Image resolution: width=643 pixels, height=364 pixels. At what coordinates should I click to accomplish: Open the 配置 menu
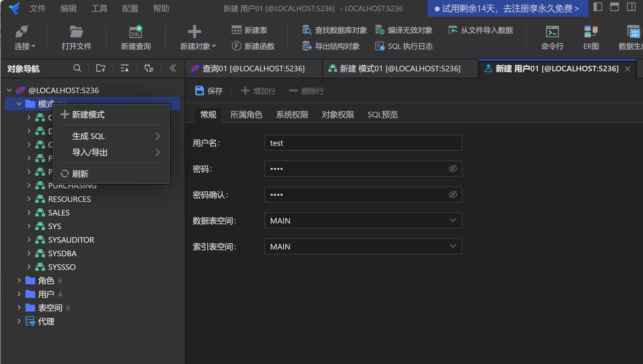click(x=130, y=8)
